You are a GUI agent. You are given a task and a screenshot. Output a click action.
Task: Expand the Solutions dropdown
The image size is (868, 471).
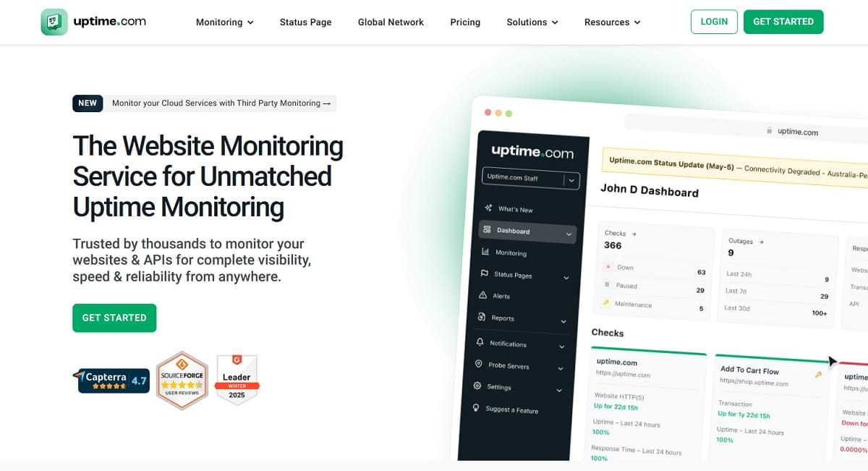532,22
